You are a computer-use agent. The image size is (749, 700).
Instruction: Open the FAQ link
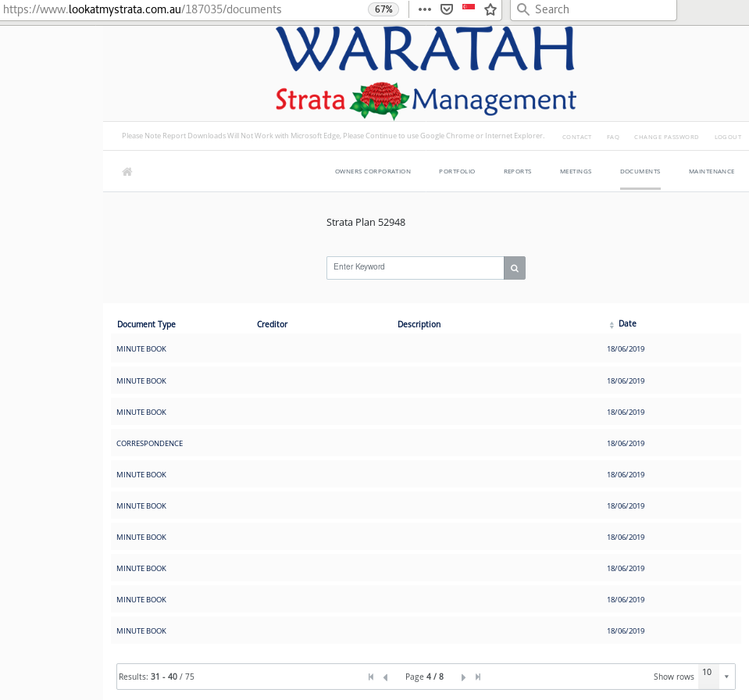[613, 137]
